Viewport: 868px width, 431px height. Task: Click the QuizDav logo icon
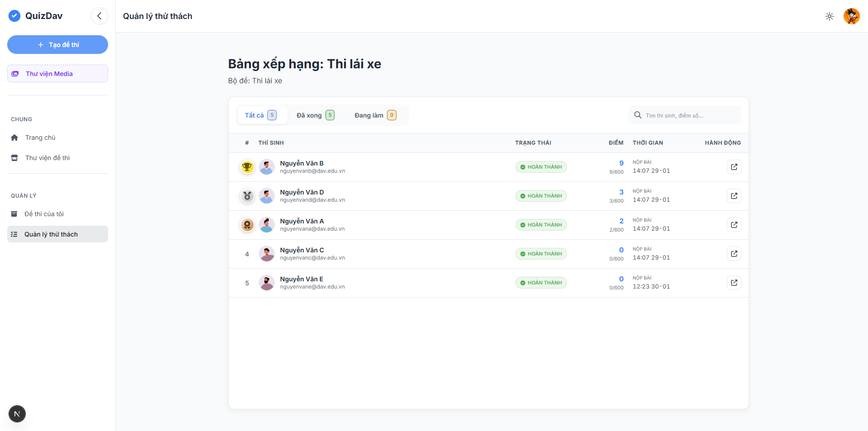[x=14, y=16]
